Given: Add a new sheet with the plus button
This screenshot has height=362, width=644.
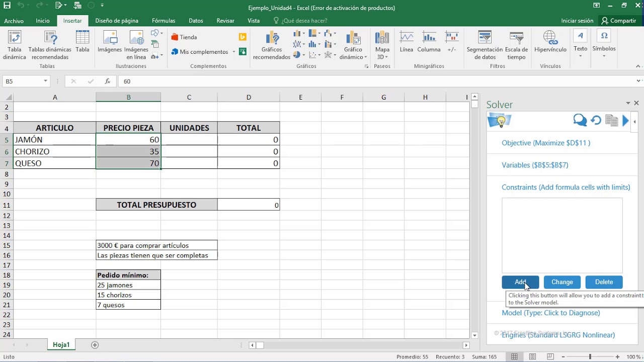Looking at the screenshot, I should (x=95, y=345).
